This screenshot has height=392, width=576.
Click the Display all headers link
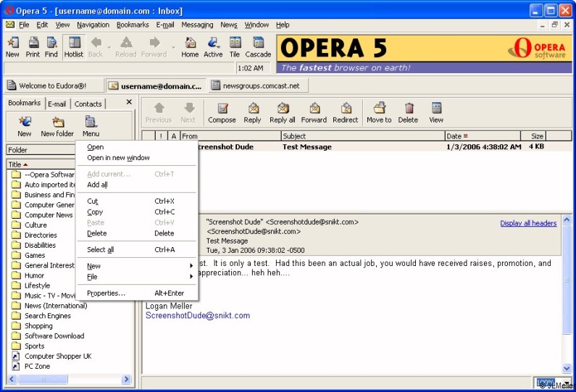(x=528, y=223)
